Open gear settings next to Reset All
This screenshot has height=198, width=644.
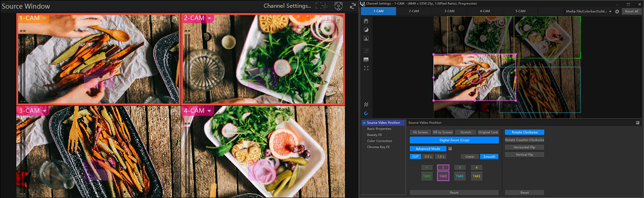[617, 11]
